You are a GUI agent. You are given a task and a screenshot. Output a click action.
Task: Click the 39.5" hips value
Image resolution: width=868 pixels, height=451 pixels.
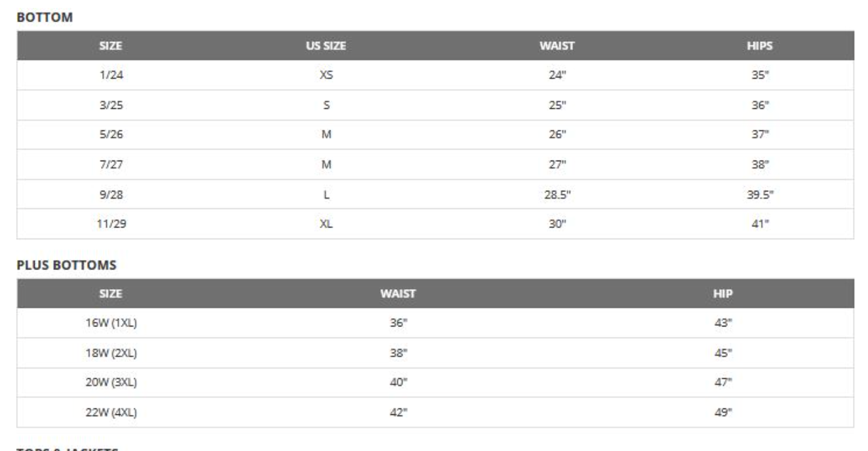[x=759, y=194]
